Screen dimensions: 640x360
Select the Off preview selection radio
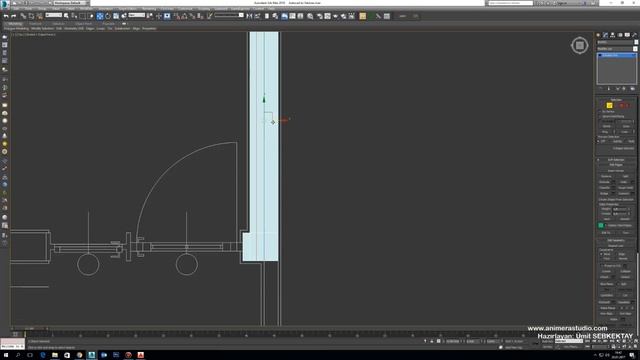598,141
